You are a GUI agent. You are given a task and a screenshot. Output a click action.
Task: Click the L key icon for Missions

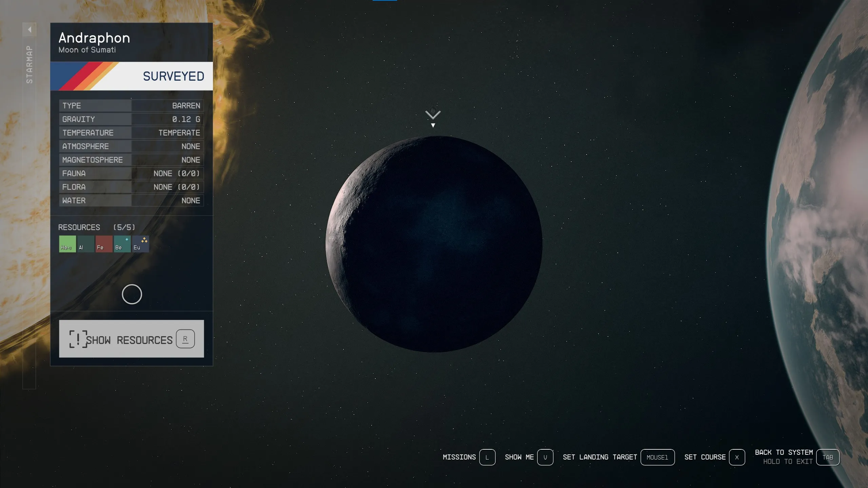487,457
